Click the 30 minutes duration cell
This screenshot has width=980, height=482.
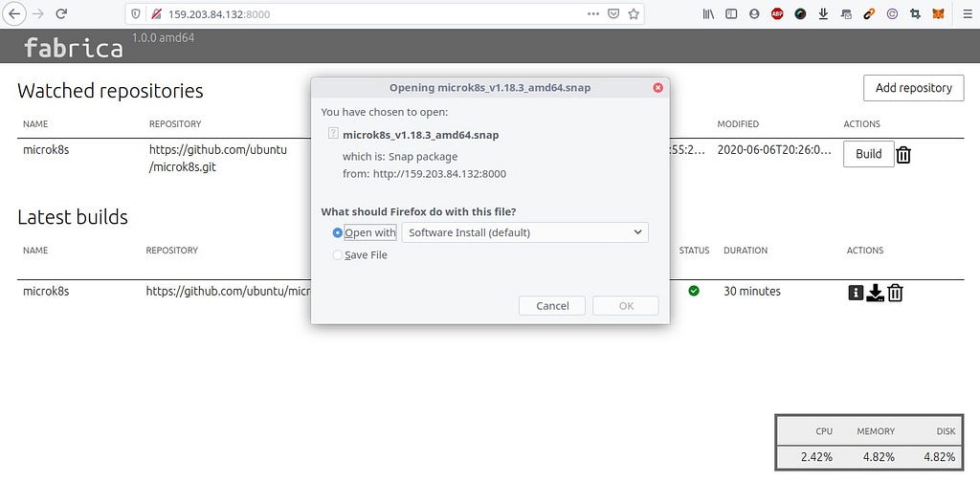pos(752,291)
